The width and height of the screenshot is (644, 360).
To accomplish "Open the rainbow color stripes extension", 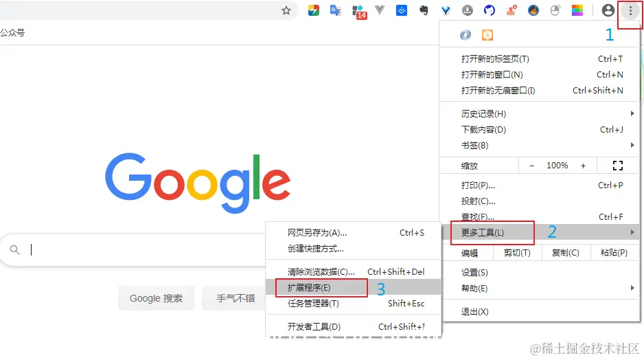I will click(577, 10).
